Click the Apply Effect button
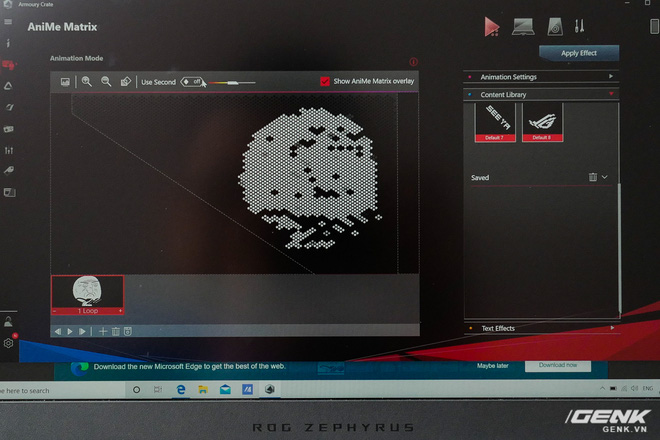 [579, 53]
